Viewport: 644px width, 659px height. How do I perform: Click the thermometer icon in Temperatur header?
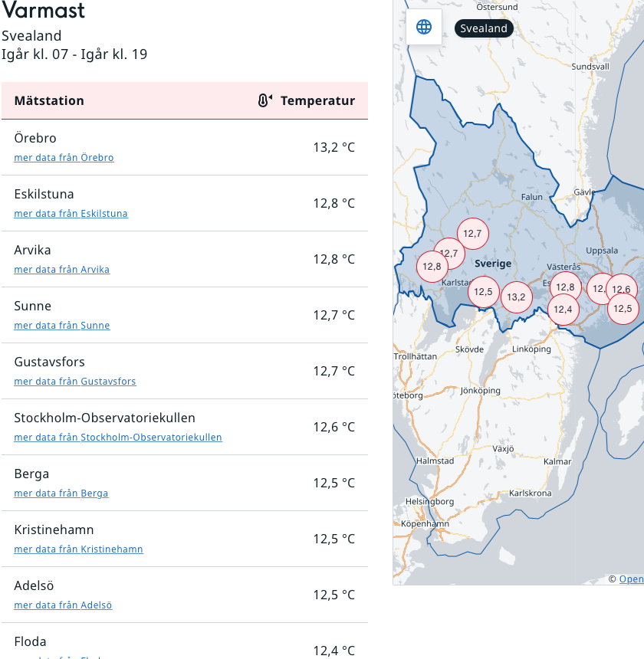click(264, 100)
